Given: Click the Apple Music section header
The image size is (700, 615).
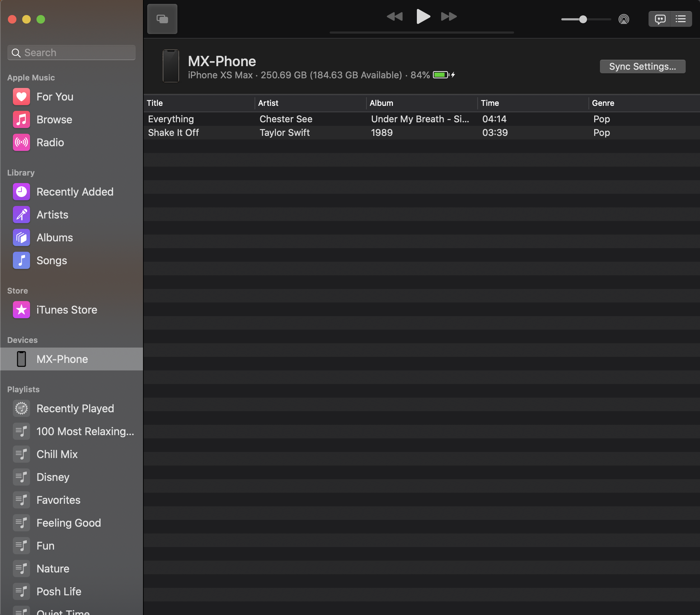Looking at the screenshot, I should coord(31,78).
